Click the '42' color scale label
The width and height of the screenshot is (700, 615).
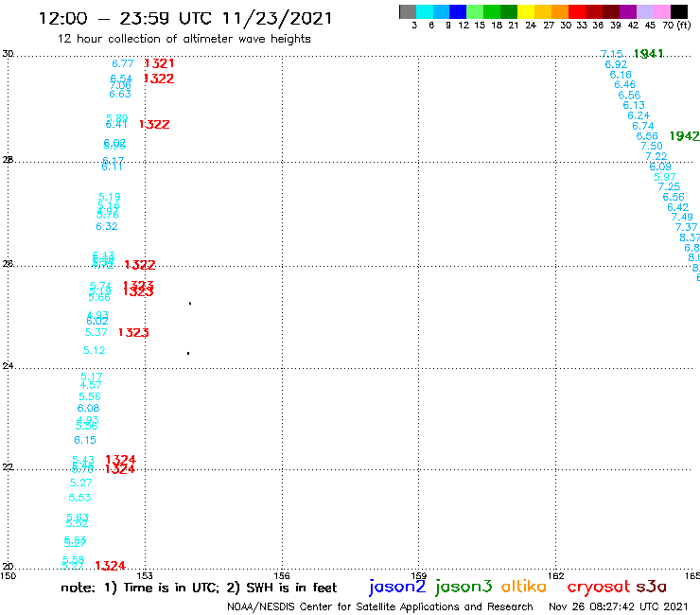click(633, 26)
